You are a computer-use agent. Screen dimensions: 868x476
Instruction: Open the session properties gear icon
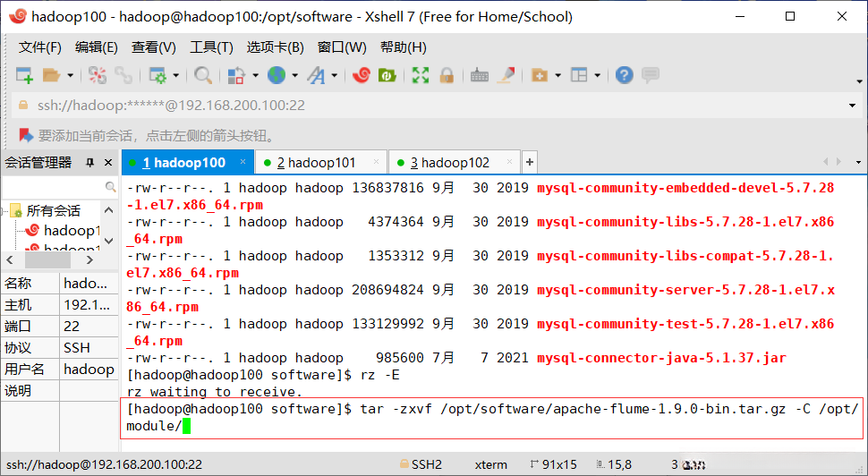click(157, 75)
